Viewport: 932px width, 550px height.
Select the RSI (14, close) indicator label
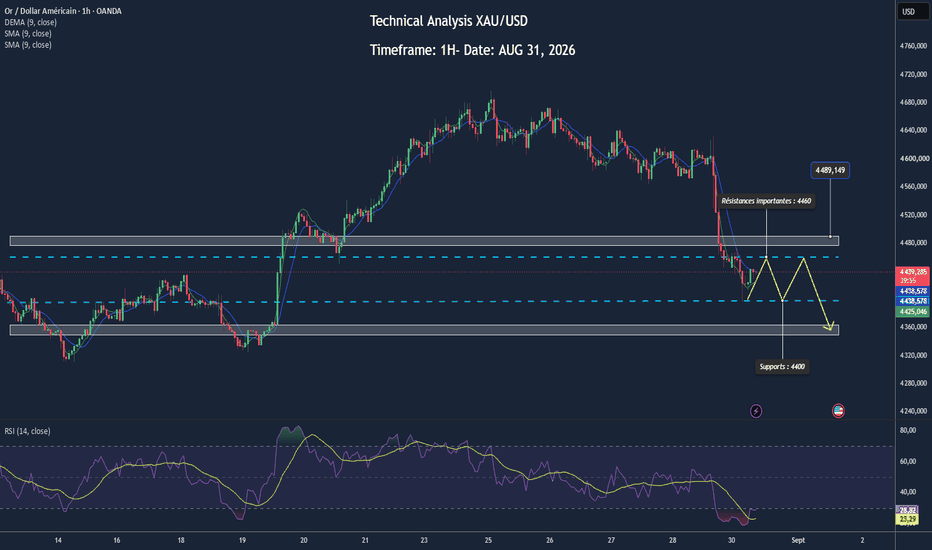(x=27, y=431)
